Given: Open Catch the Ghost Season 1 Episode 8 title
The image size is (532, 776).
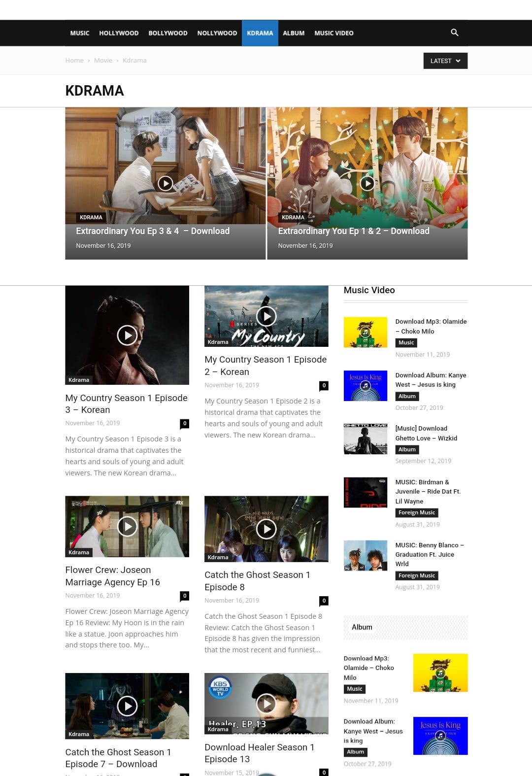Looking at the screenshot, I should click(x=258, y=581).
